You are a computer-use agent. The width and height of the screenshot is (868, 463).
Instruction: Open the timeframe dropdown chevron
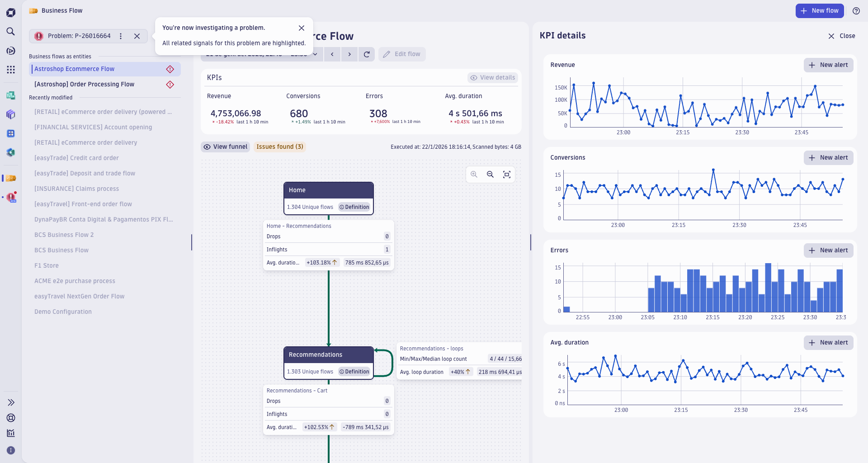point(315,54)
